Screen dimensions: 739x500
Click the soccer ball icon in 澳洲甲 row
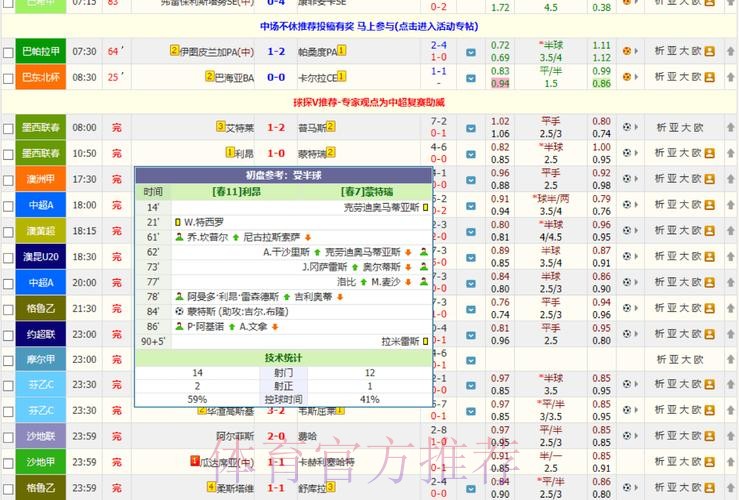coord(627,179)
